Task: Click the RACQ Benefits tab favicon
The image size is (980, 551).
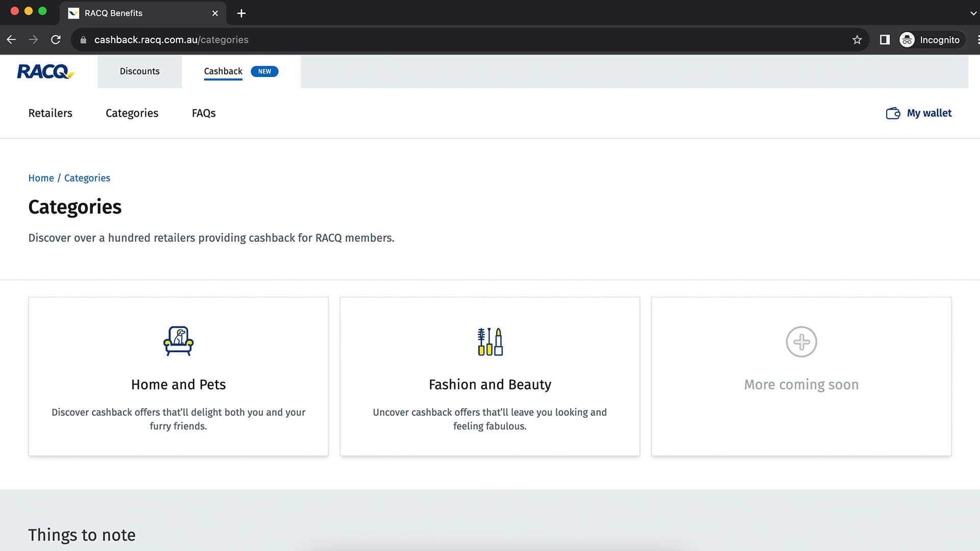Action: pos(73,13)
